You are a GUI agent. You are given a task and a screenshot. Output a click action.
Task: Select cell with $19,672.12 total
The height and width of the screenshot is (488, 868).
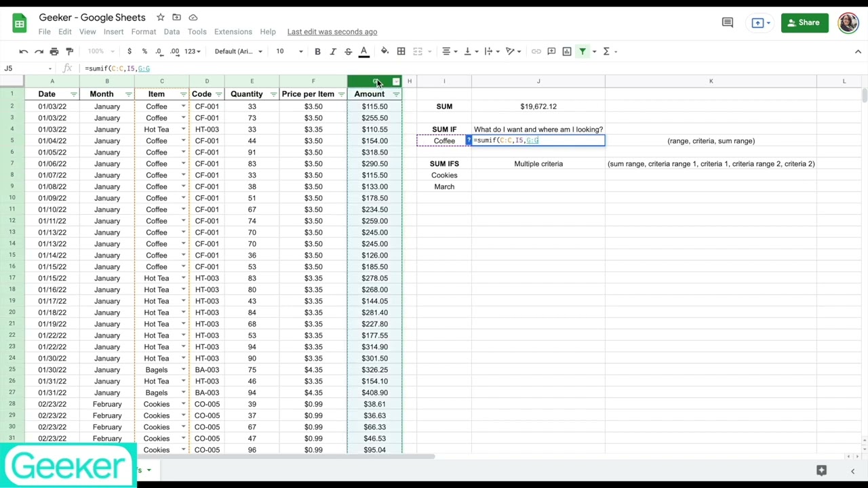coord(538,106)
